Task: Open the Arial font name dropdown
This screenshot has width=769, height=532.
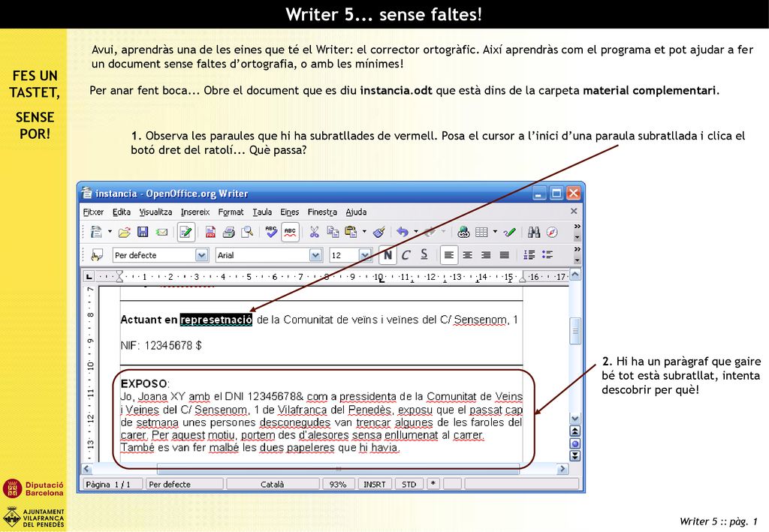Action: [x=315, y=255]
